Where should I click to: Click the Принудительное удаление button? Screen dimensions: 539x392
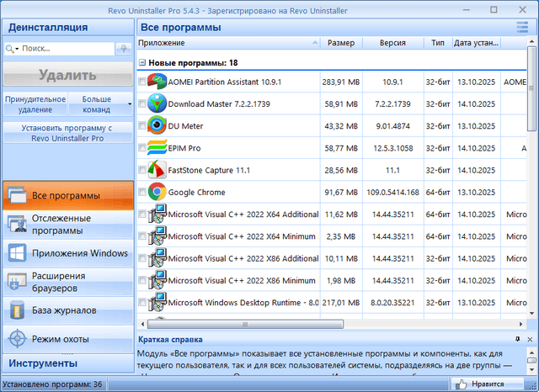(35, 103)
